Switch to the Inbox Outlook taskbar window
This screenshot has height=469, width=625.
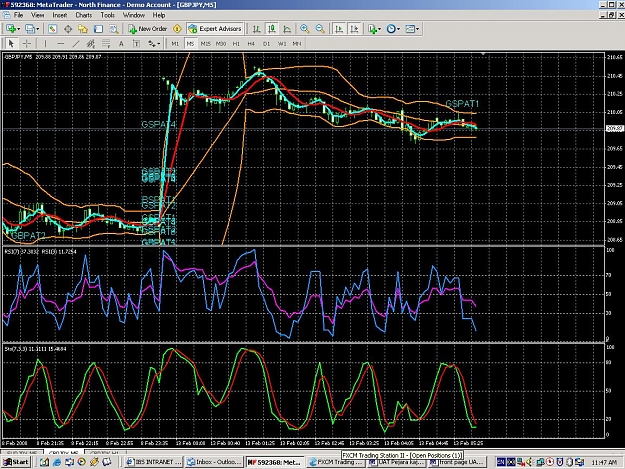[x=214, y=462]
